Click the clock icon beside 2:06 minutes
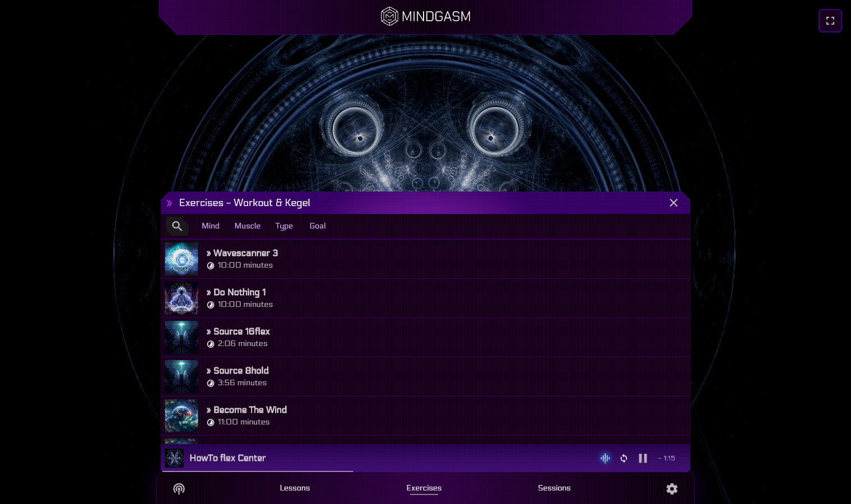 tap(211, 344)
